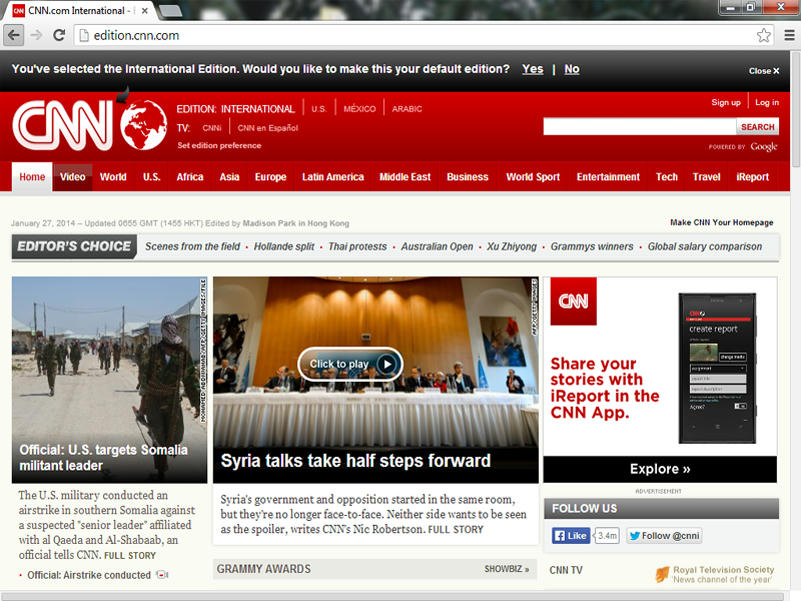The image size is (801, 601).
Task: Open the Chrome hamburger menu
Action: coord(789,35)
